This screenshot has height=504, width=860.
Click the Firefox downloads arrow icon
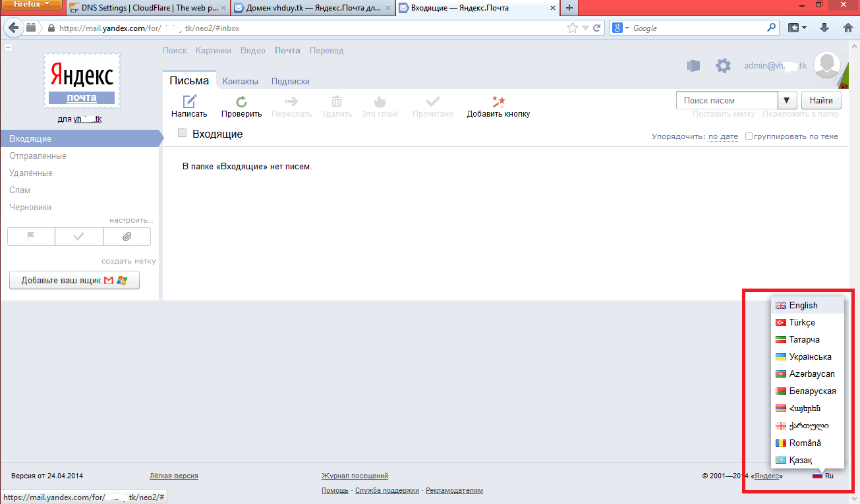(824, 28)
